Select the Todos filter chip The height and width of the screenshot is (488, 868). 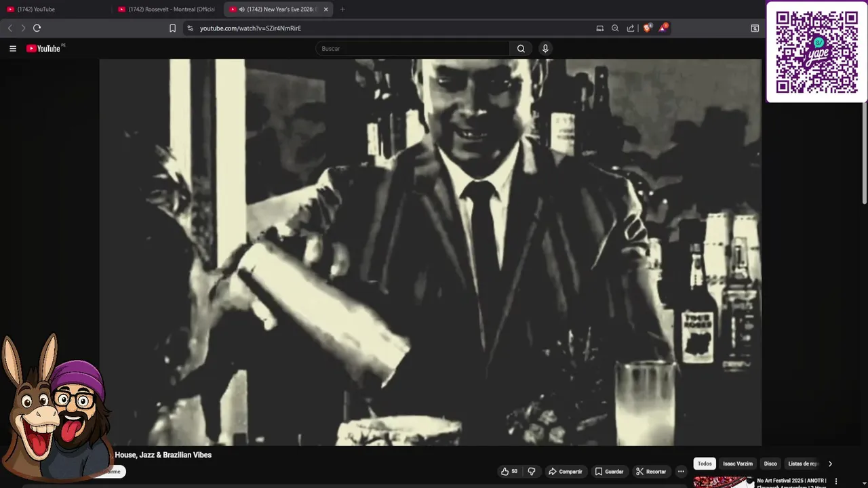tap(705, 464)
